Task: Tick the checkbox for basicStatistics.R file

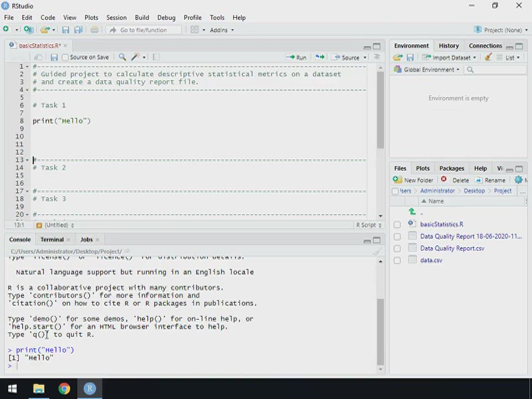Action: pyautogui.click(x=397, y=224)
